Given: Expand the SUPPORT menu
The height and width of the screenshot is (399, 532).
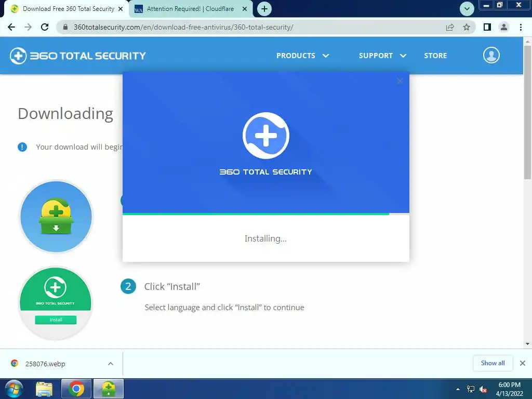Looking at the screenshot, I should (382, 56).
